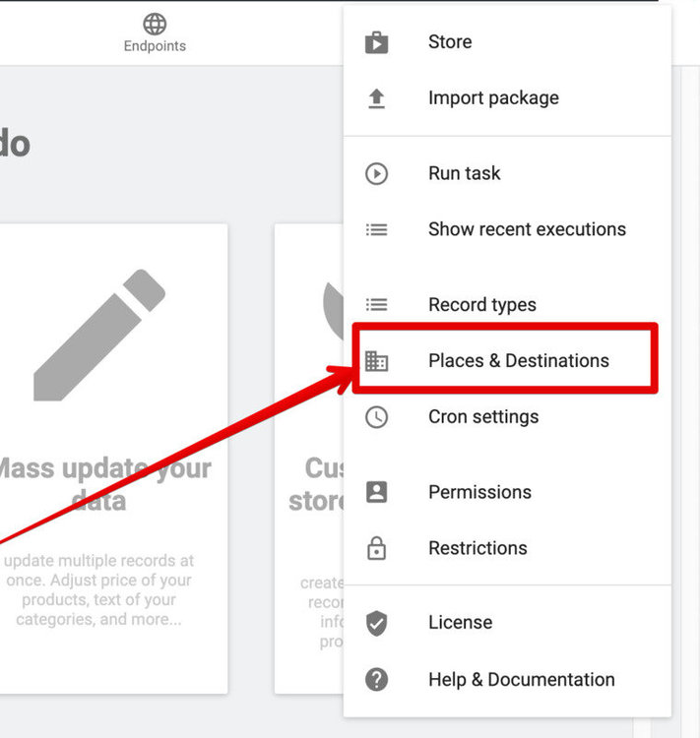Go to Cron settings
This screenshot has height=738, width=700.
click(x=483, y=417)
